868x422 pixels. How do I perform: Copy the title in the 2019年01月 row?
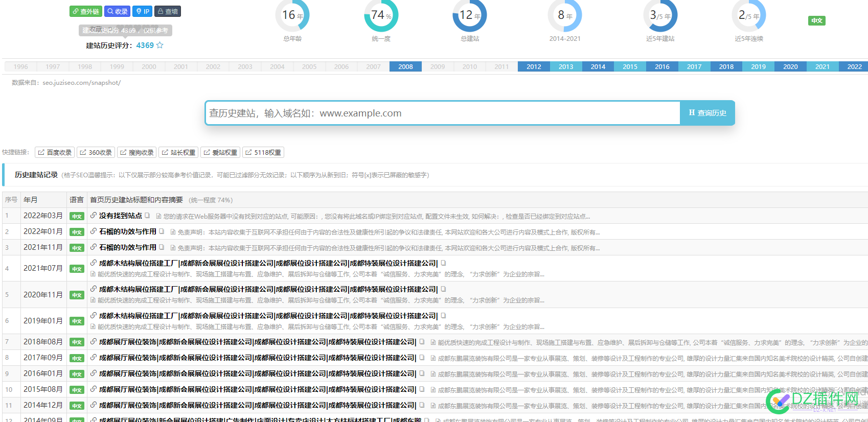pyautogui.click(x=443, y=316)
